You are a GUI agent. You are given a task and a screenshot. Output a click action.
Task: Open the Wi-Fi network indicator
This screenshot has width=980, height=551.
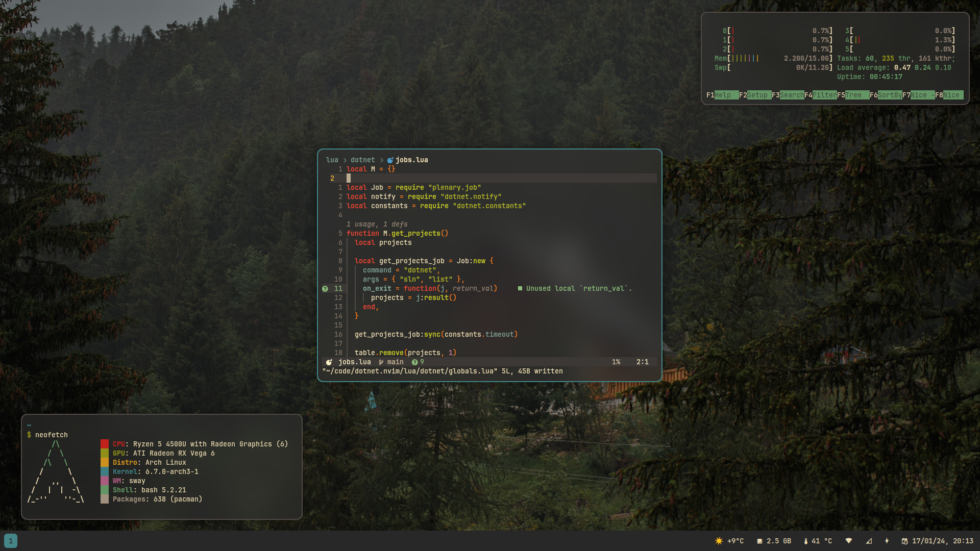pos(848,541)
